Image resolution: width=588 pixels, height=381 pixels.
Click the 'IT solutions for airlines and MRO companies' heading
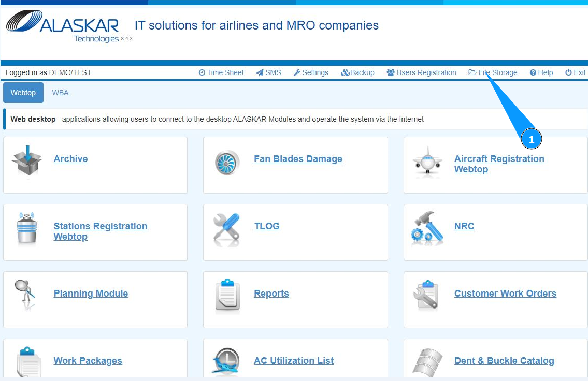click(x=256, y=25)
